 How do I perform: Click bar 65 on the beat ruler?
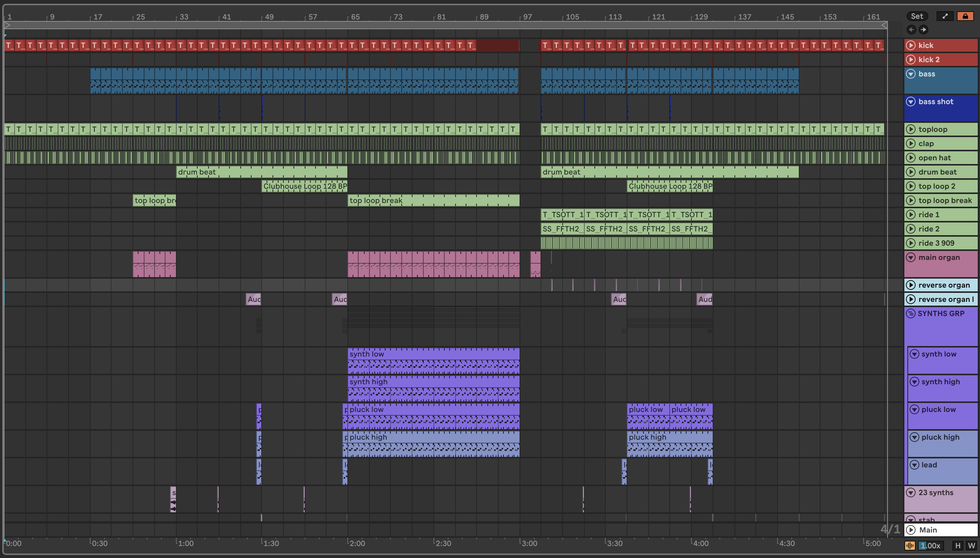[x=355, y=16]
